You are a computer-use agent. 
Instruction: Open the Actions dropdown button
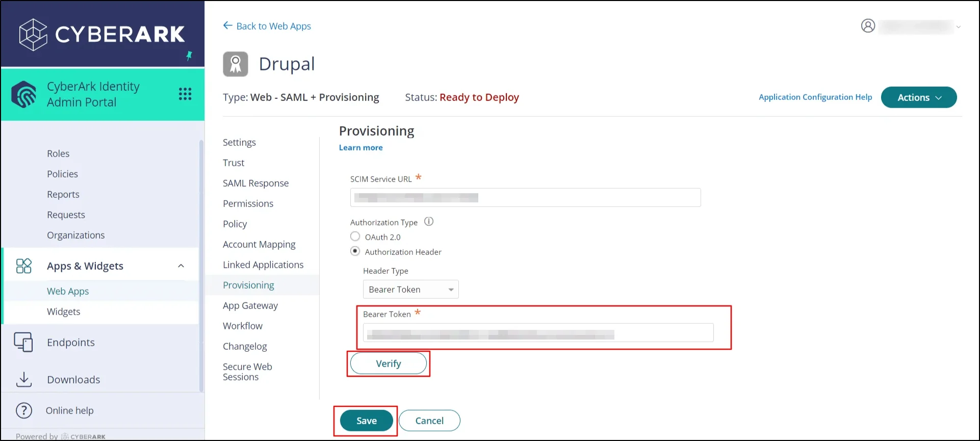(919, 97)
